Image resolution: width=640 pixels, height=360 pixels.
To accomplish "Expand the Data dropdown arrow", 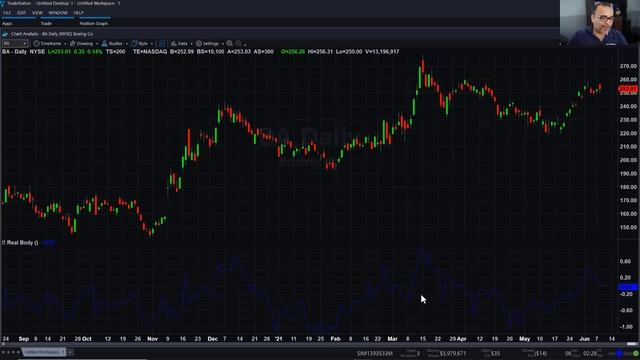I will (x=191, y=44).
